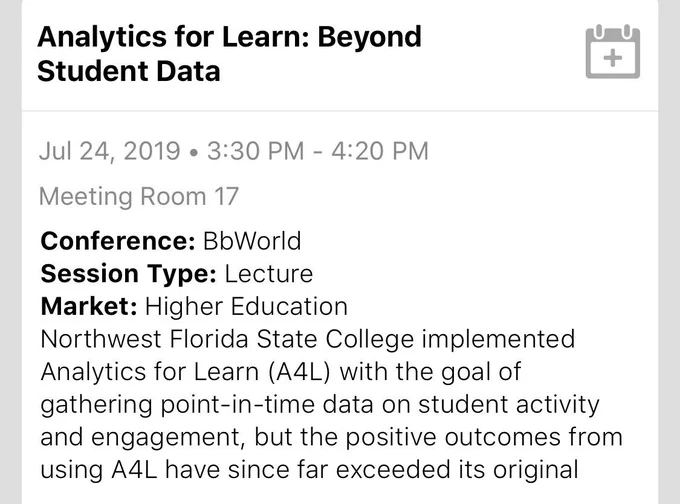The width and height of the screenshot is (680, 504).
Task: Click the word Lecture
Action: point(268,274)
